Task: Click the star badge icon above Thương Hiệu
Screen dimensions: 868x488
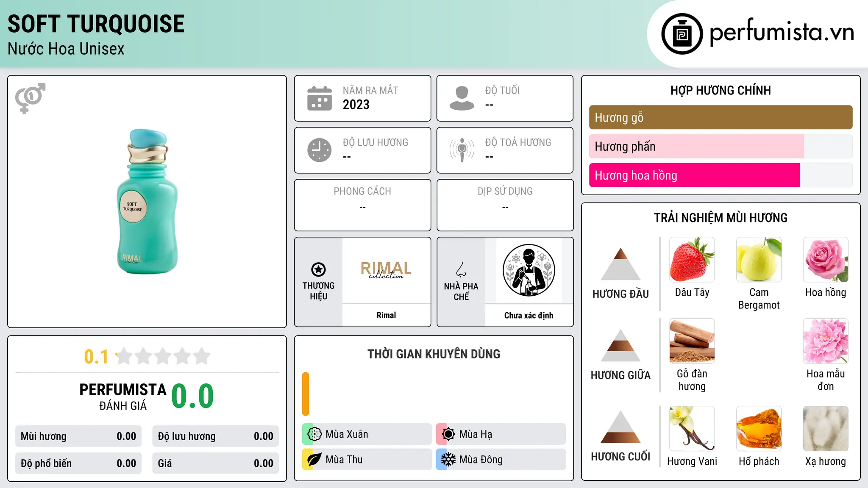Action: click(x=318, y=269)
